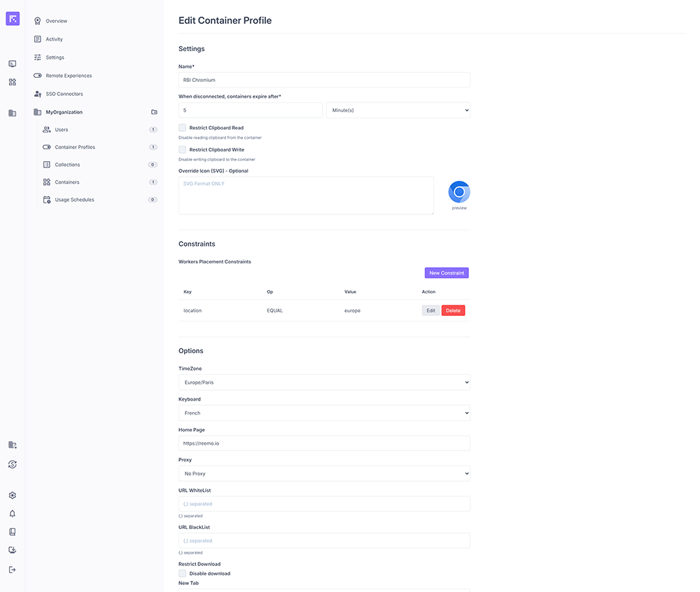Click the New Constraint button
Viewport: 700px width, 592px height.
(447, 273)
